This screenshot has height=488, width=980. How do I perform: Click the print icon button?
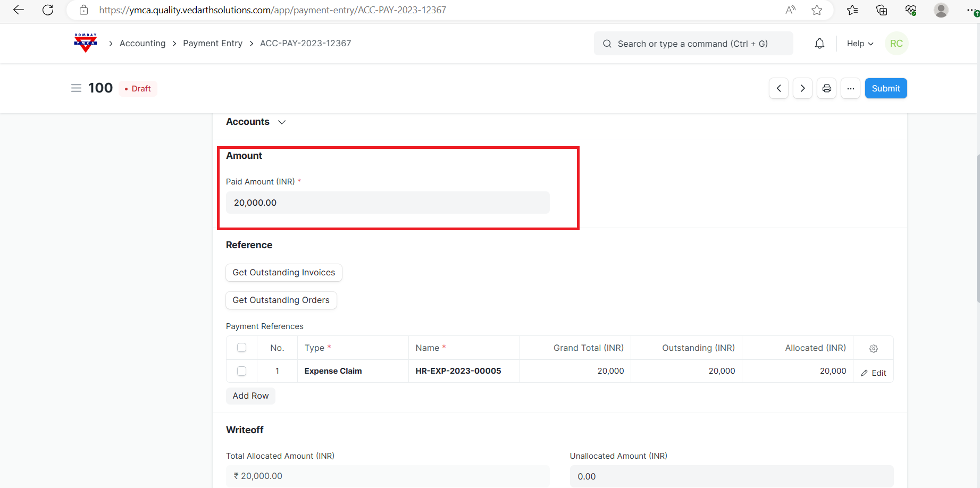click(826, 88)
